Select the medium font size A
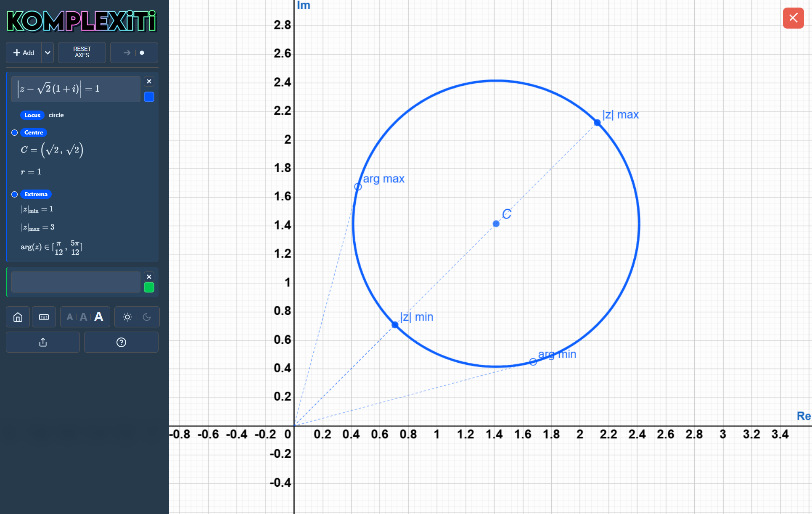Viewport: 812px width, 514px height. (x=84, y=317)
